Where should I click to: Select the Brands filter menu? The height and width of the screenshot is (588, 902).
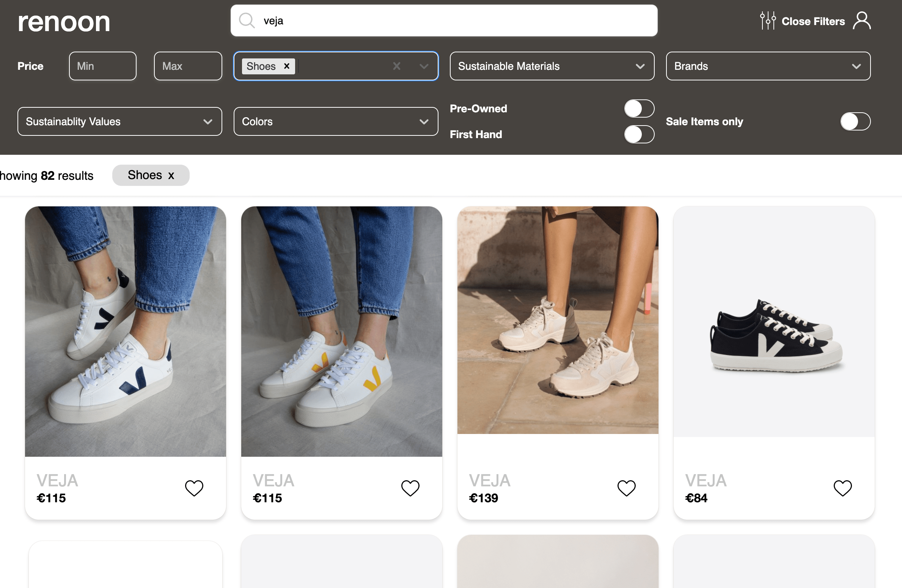click(x=768, y=65)
